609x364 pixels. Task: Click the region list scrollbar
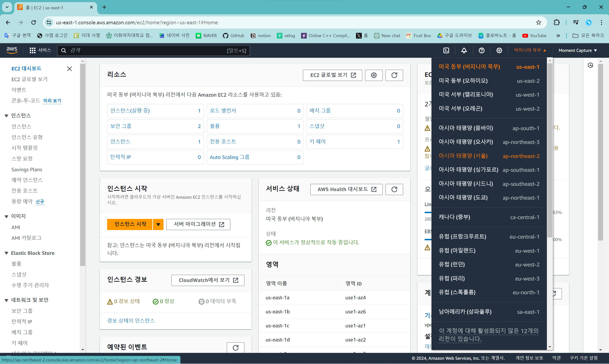[550, 147]
